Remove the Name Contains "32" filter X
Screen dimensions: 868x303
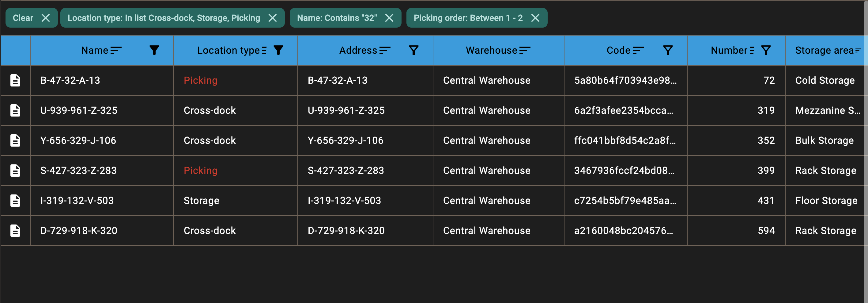point(389,18)
